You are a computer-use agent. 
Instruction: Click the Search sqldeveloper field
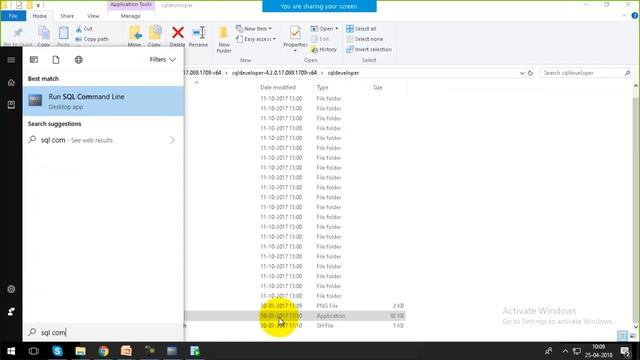(x=587, y=73)
